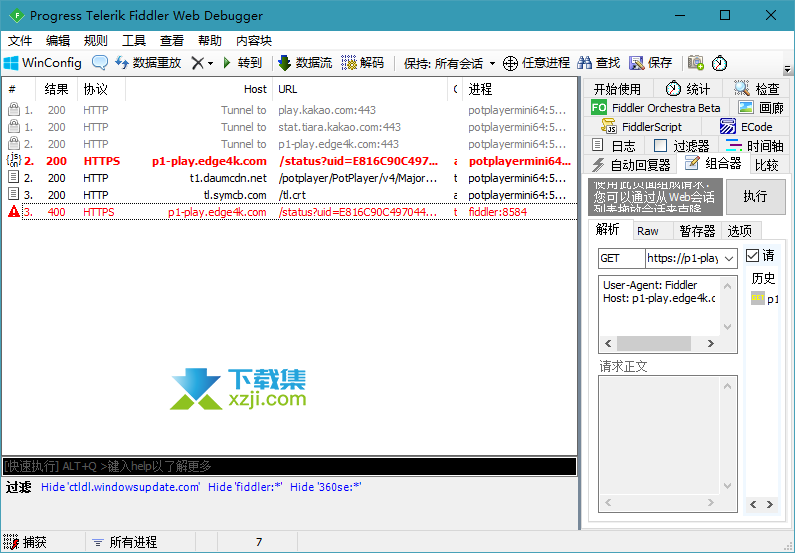This screenshot has width=795, height=553.
Task: Open 比较 tab
Action: (767, 165)
